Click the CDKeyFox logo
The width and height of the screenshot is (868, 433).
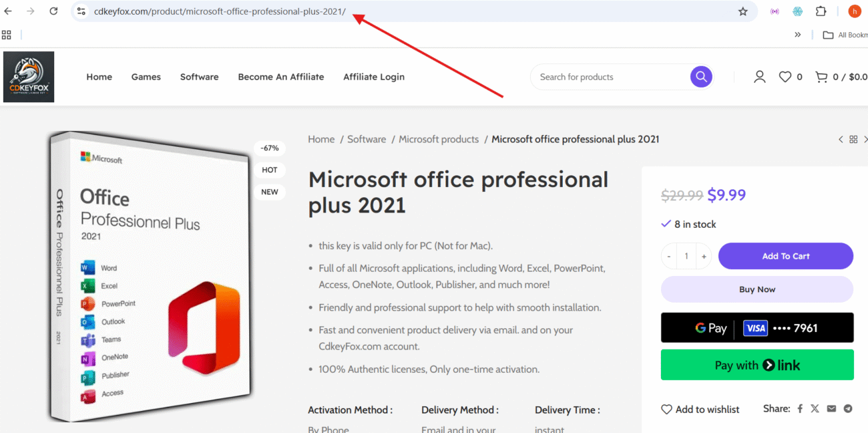(x=29, y=77)
